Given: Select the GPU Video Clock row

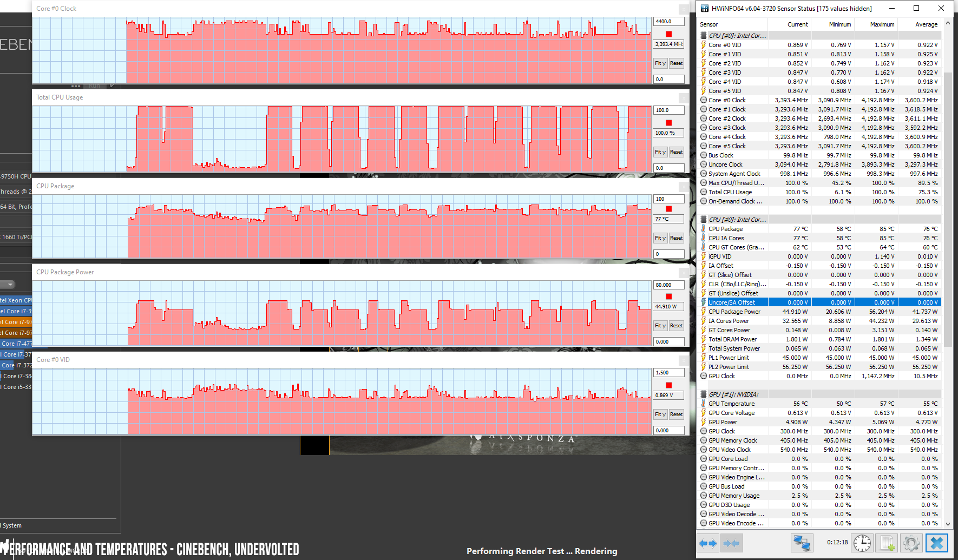Looking at the screenshot, I should tap(819, 450).
